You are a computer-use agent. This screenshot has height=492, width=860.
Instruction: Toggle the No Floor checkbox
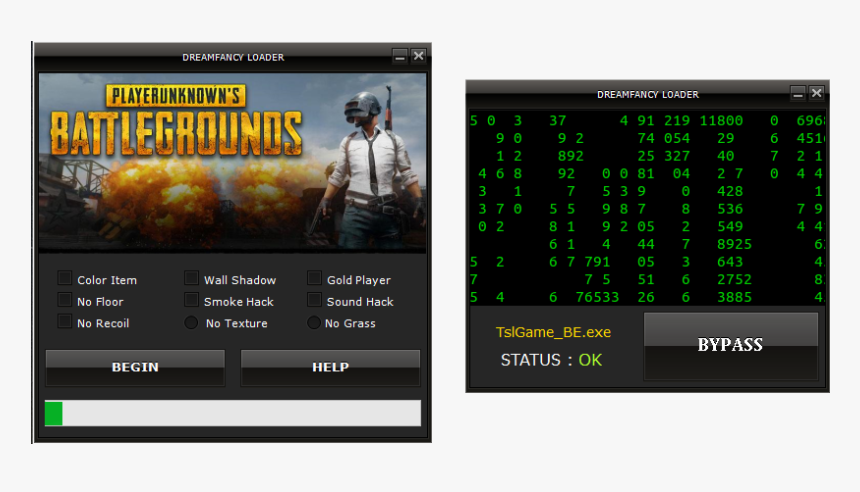(x=65, y=300)
